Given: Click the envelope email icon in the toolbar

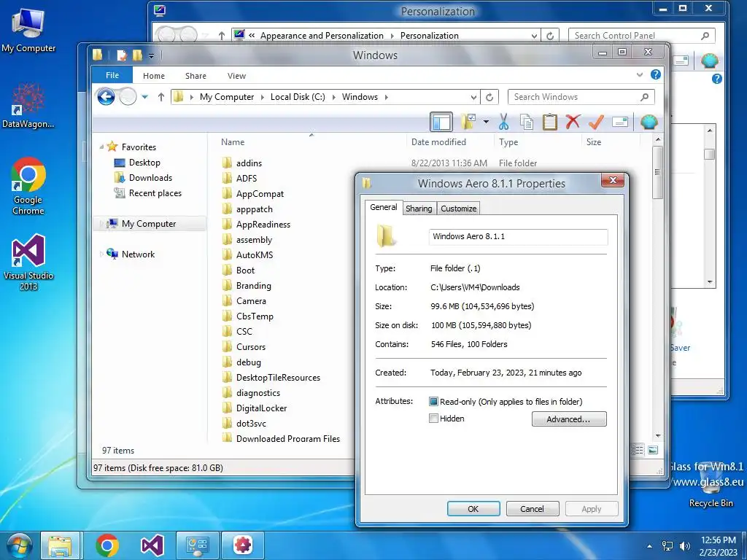Looking at the screenshot, I should pos(620,122).
